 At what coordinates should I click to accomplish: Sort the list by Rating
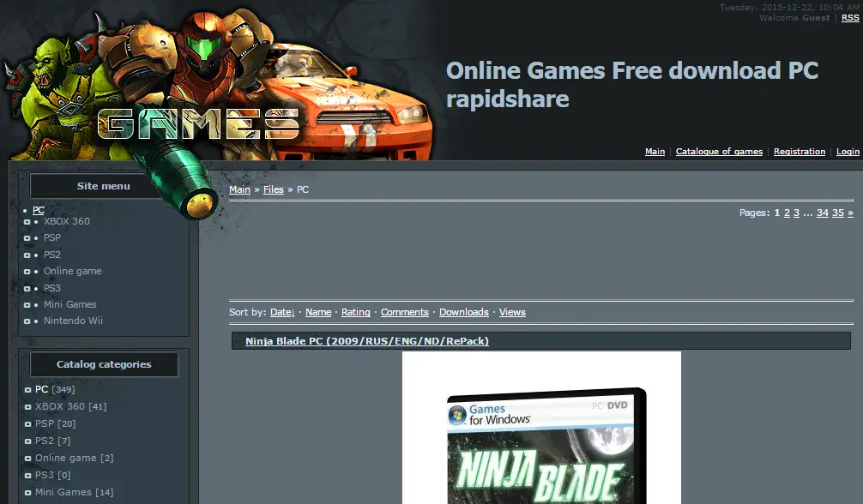pos(355,312)
